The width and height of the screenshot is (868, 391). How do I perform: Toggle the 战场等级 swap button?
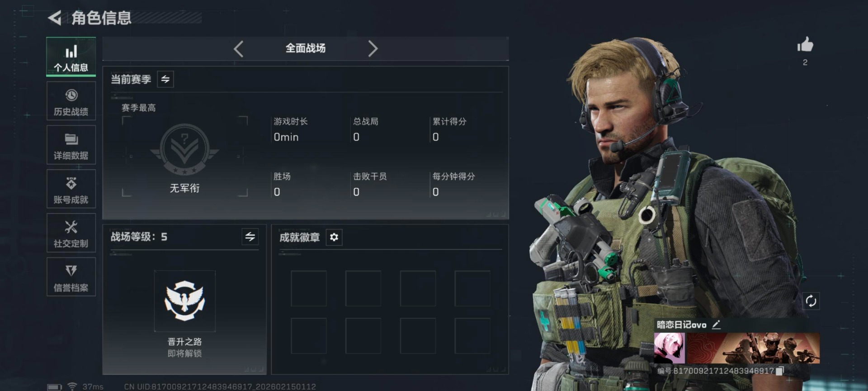coord(250,237)
